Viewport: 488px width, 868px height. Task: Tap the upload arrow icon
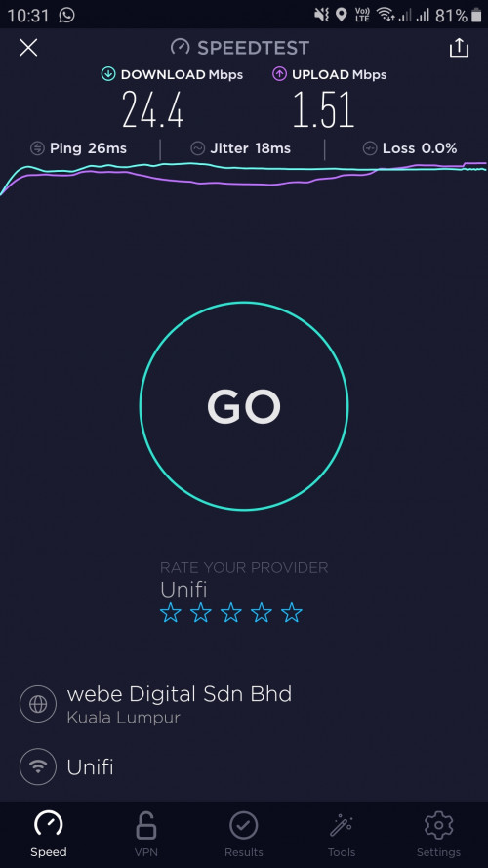pos(279,74)
